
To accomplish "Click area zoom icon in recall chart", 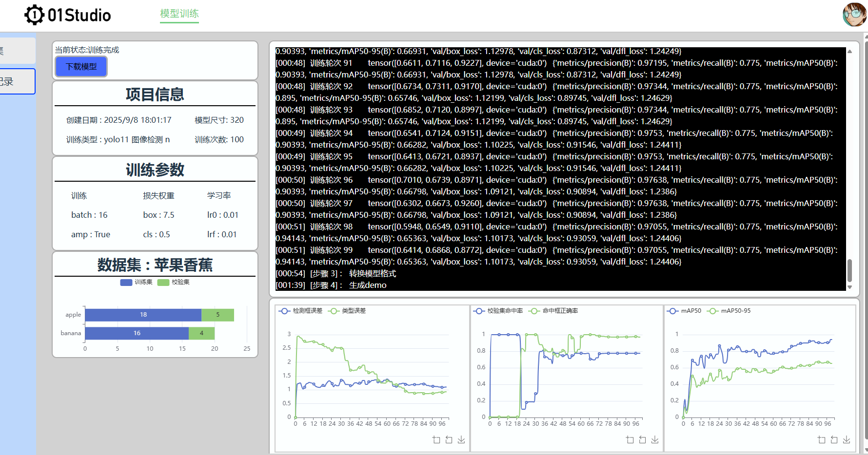I will pyautogui.click(x=630, y=440).
